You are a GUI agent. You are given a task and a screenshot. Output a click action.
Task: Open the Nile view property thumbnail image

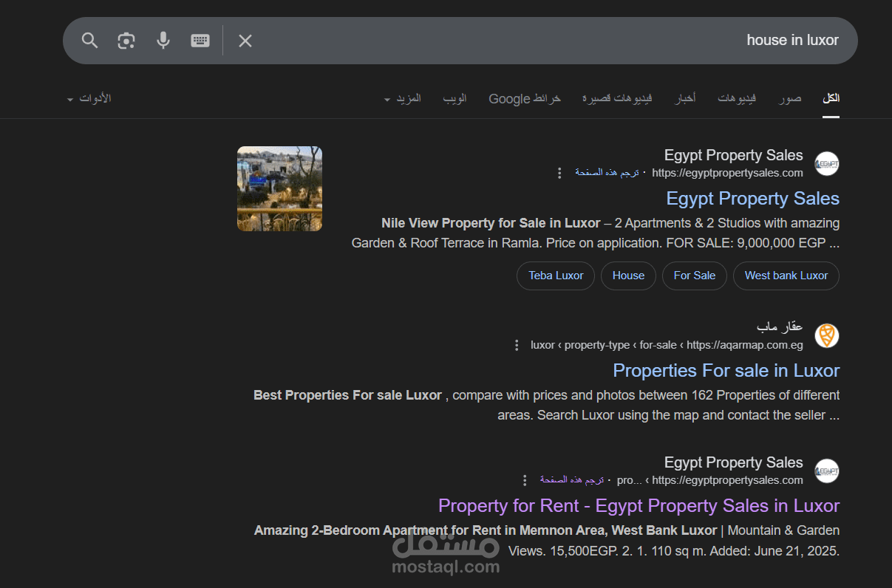click(279, 188)
